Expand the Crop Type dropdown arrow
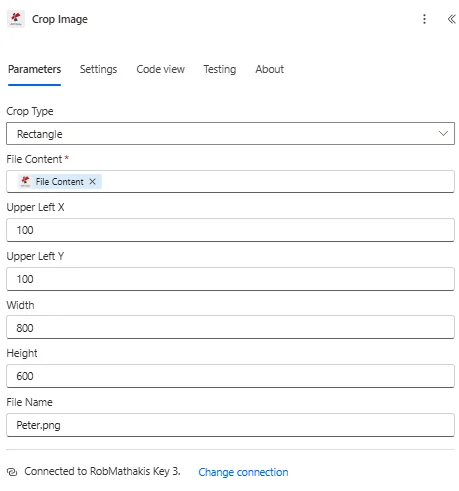 [x=443, y=134]
